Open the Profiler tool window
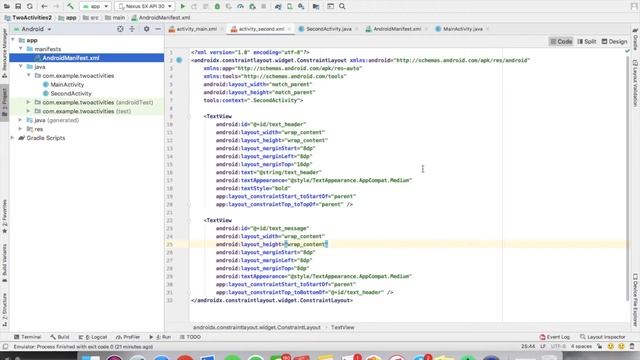The width and height of the screenshot is (640, 360). 128,337
